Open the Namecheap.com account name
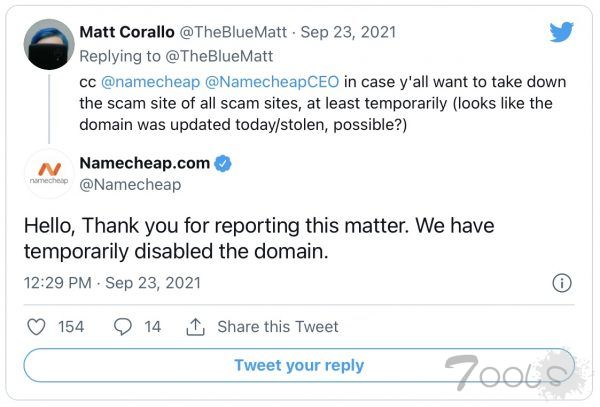 145,163
